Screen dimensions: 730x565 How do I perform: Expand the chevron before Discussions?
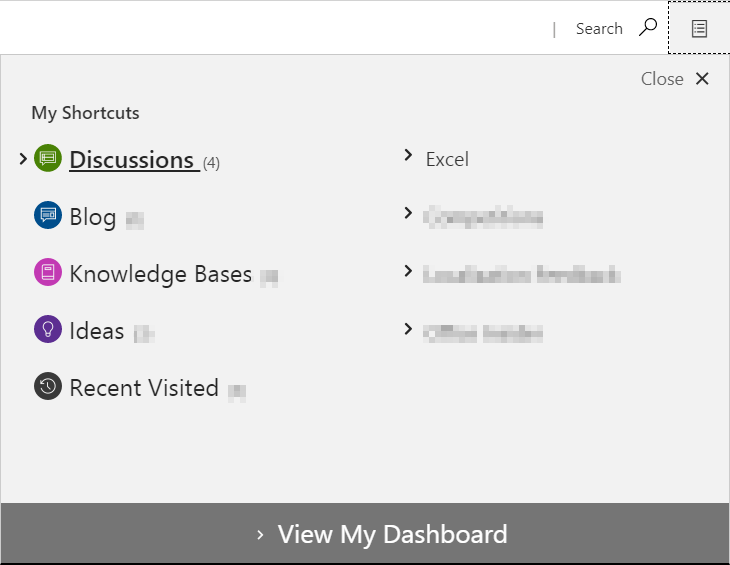point(23,158)
